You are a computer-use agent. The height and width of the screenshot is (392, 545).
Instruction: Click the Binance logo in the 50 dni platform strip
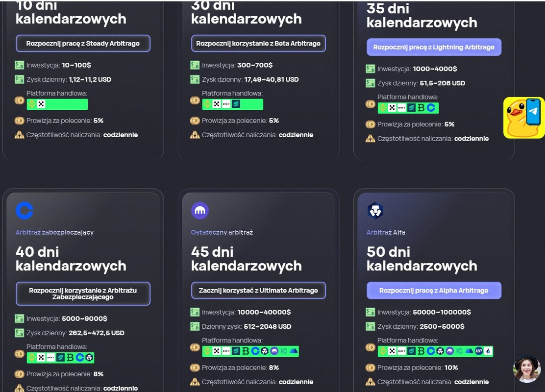tap(383, 351)
